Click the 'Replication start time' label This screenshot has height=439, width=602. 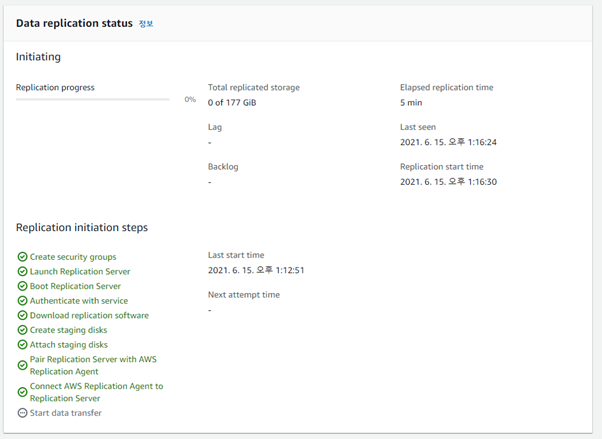point(442,167)
